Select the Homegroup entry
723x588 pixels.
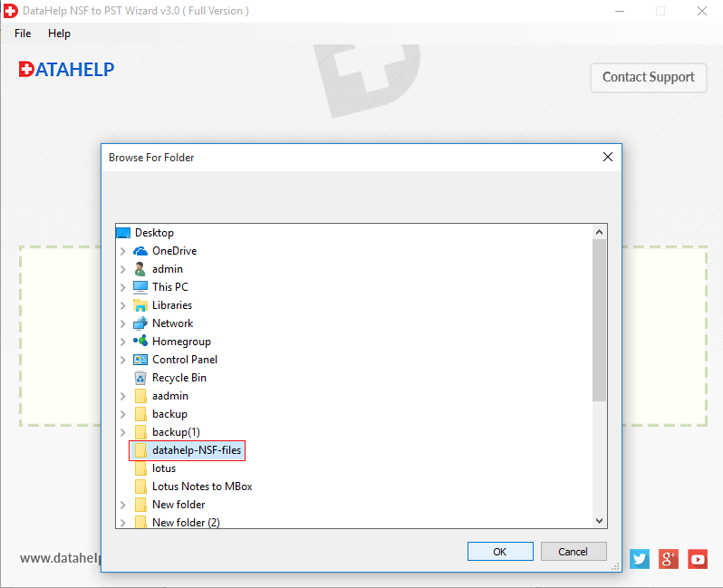pos(181,342)
